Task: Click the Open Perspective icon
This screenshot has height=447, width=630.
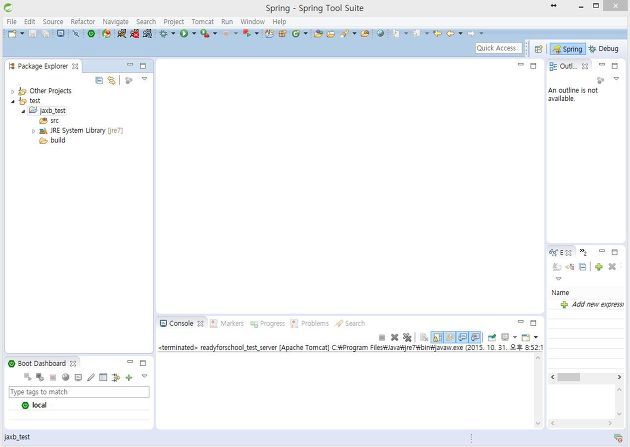Action: [x=539, y=49]
